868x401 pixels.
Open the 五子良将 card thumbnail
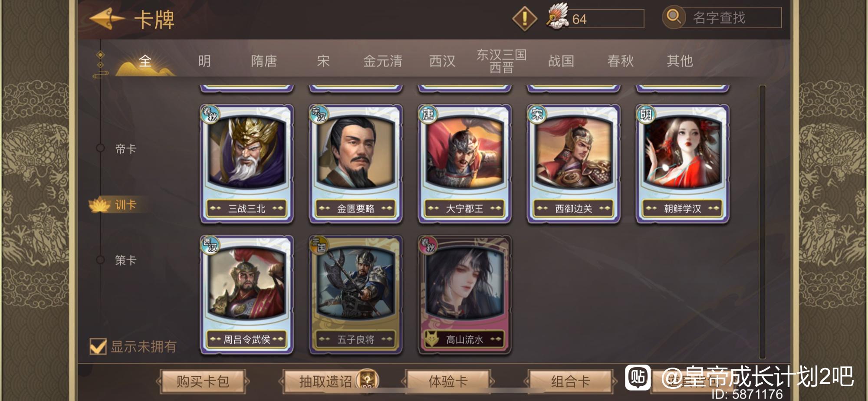[356, 295]
